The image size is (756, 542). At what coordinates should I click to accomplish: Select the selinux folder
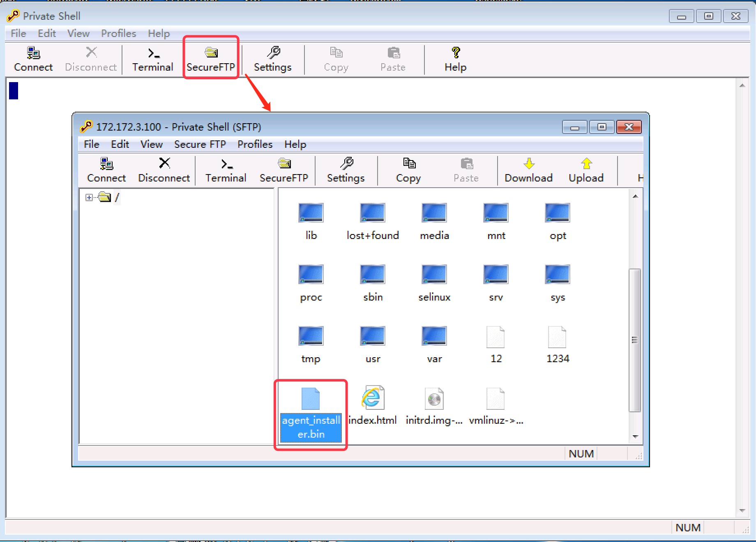click(434, 283)
